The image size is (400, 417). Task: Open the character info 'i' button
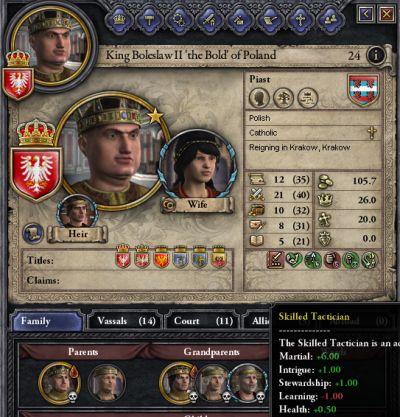pyautogui.click(x=376, y=55)
